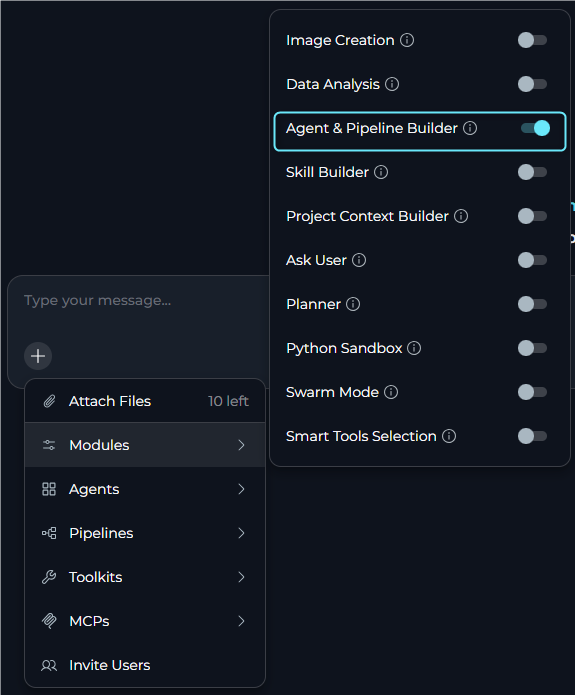Click the plus button in message box

[38, 356]
